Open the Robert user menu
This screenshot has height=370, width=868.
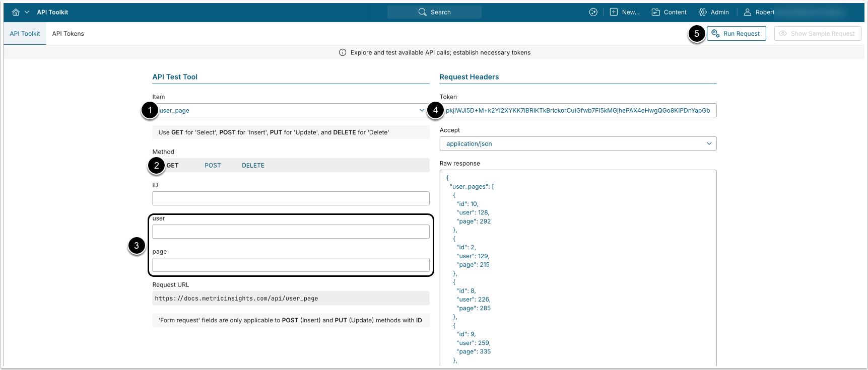tap(765, 12)
